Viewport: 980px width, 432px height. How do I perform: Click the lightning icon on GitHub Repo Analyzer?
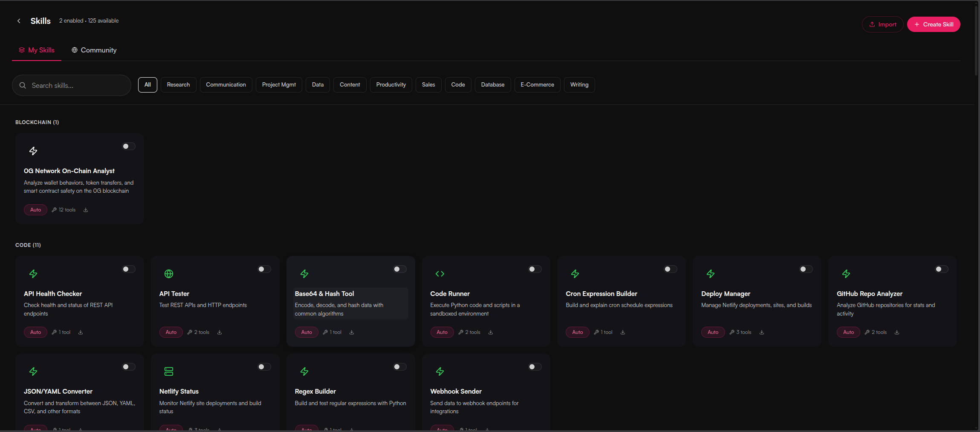click(x=846, y=274)
